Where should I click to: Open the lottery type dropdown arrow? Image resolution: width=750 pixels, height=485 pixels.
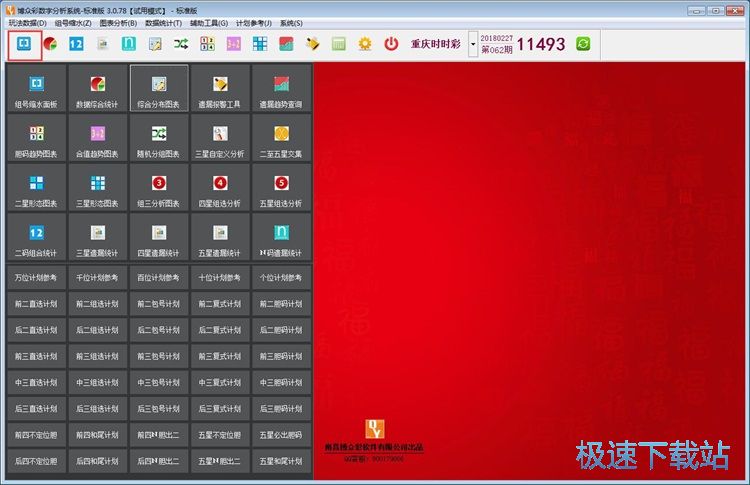[473, 44]
